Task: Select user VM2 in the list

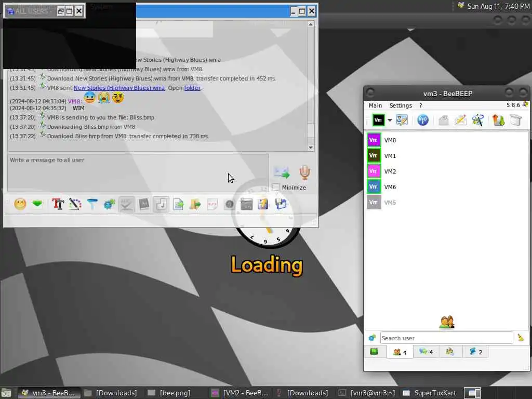Action: coord(447,171)
